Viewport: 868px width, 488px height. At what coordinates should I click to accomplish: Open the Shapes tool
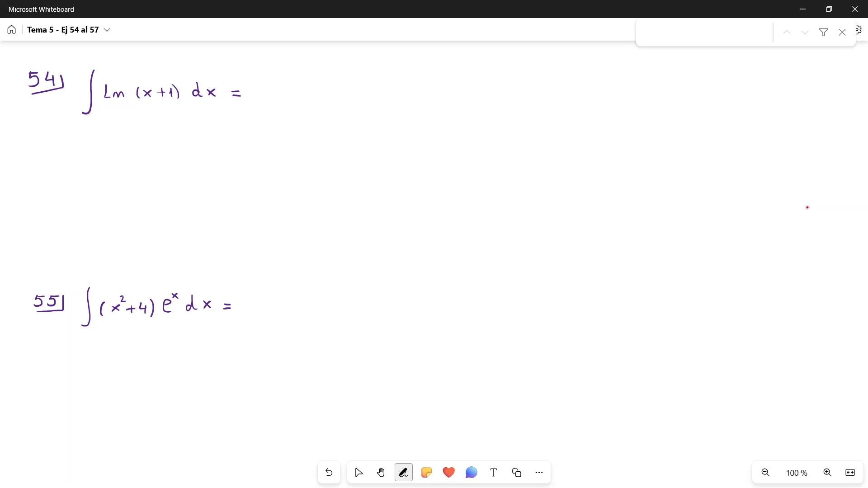(x=516, y=473)
